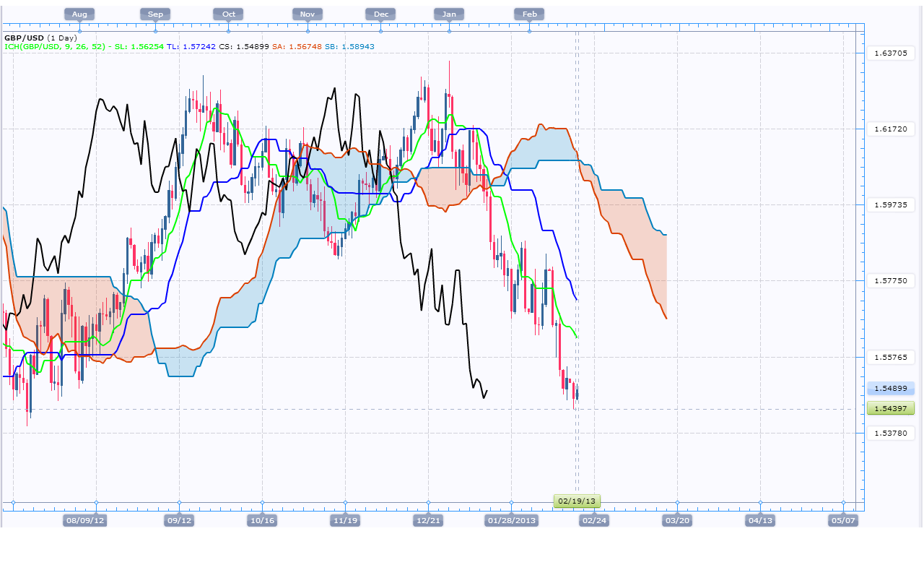Click the Jan month marker
Screen dimensions: 924x565
tap(449, 14)
